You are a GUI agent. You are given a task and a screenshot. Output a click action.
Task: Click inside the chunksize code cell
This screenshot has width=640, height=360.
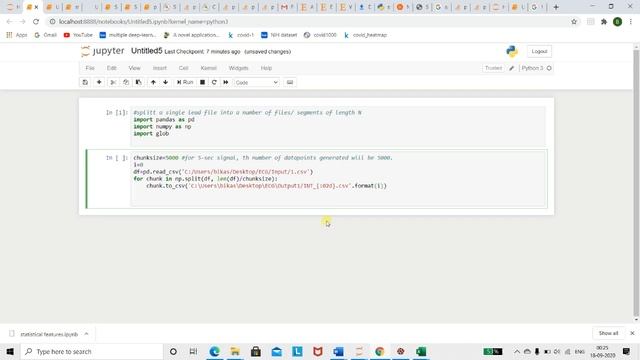[x=339, y=179]
